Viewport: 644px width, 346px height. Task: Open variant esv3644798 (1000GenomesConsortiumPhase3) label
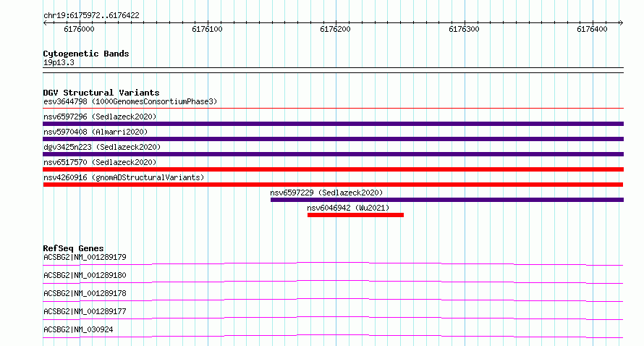[130, 101]
